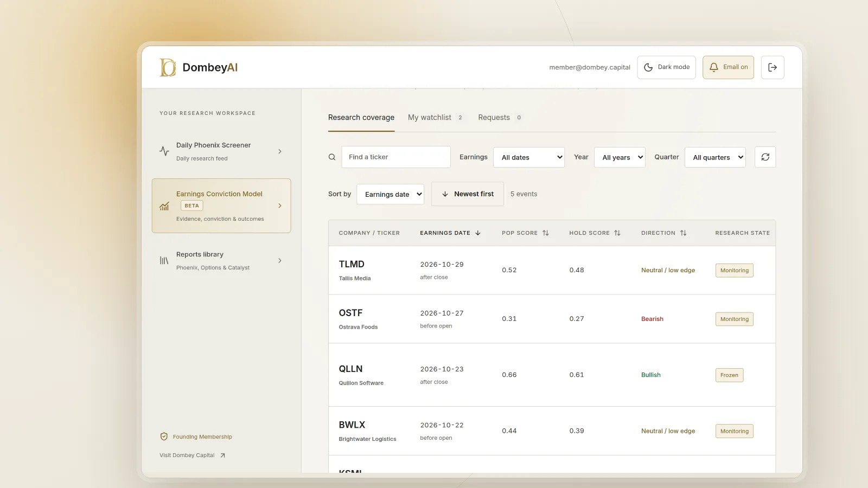Image resolution: width=868 pixels, height=488 pixels.
Task: Switch to the Research coverage tab
Action: (x=361, y=118)
